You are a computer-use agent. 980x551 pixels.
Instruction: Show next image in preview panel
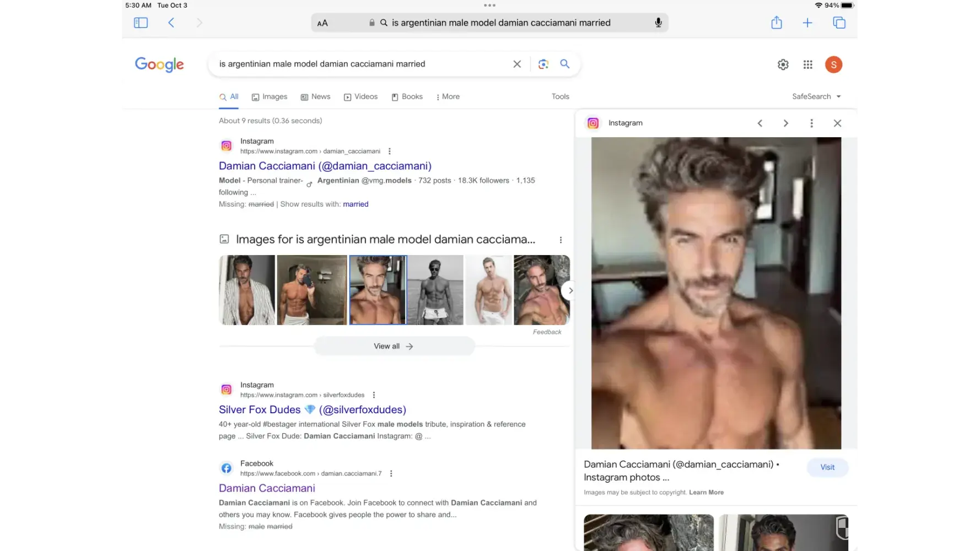785,123
